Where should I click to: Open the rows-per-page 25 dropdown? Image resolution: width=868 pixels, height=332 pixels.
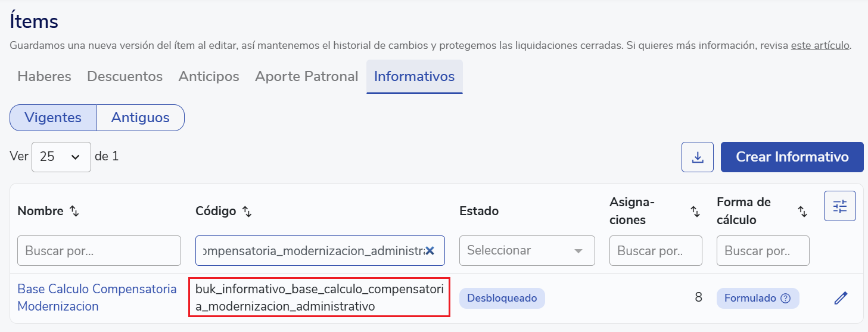[61, 157]
